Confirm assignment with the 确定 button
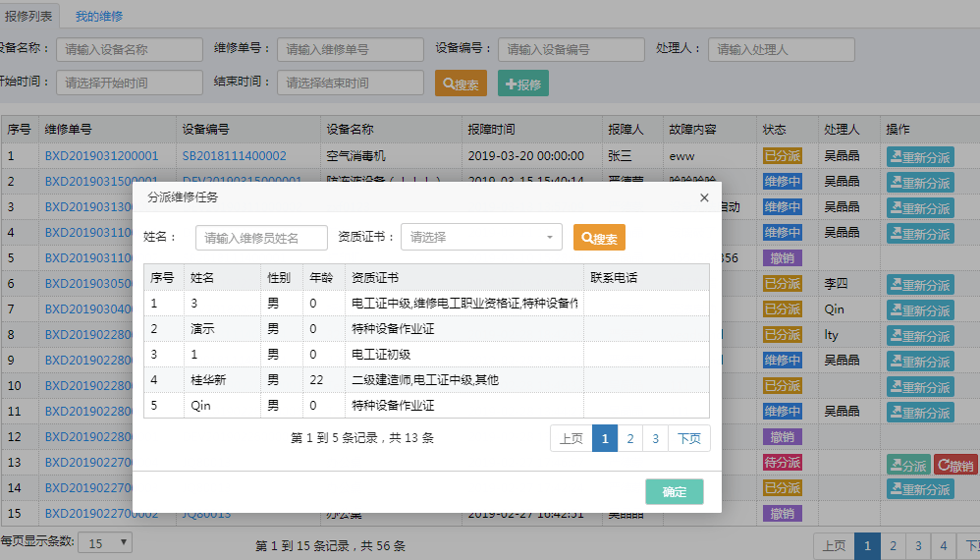This screenshot has height=560, width=980. [x=675, y=492]
